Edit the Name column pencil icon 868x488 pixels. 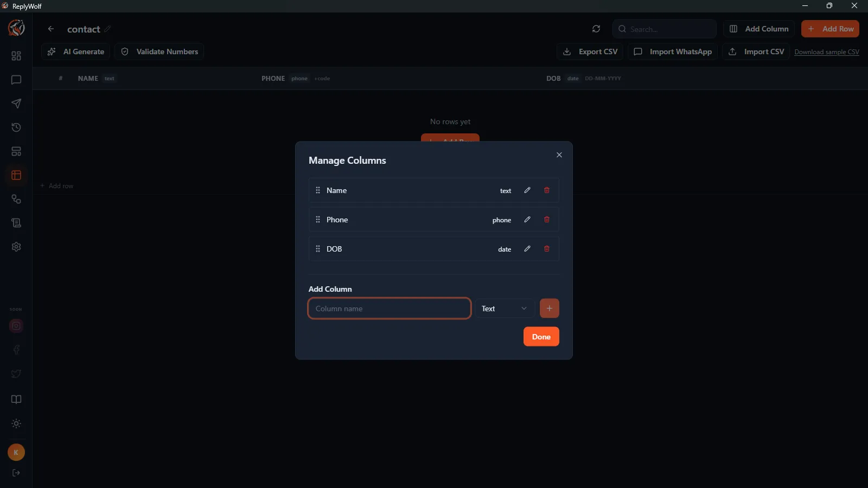coord(527,190)
